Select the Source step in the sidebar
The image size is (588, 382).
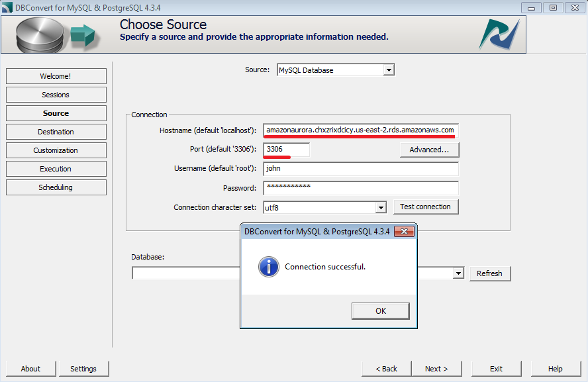pos(56,113)
